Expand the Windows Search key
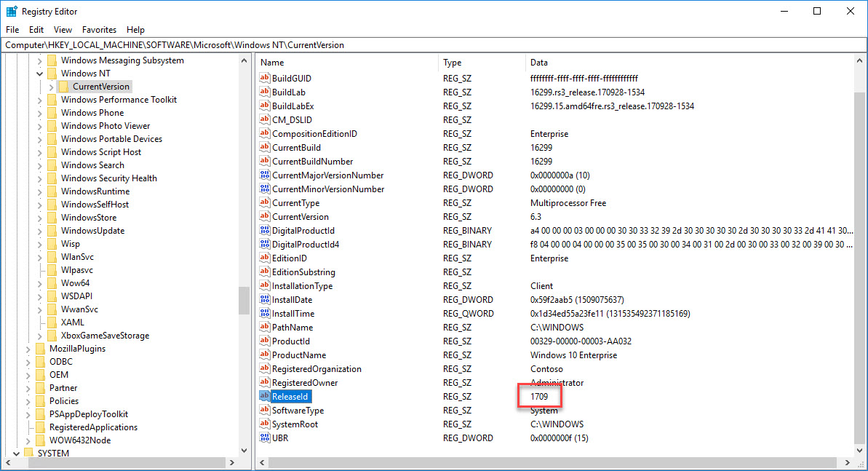Screen dimensions: 868x471 (x=39, y=165)
